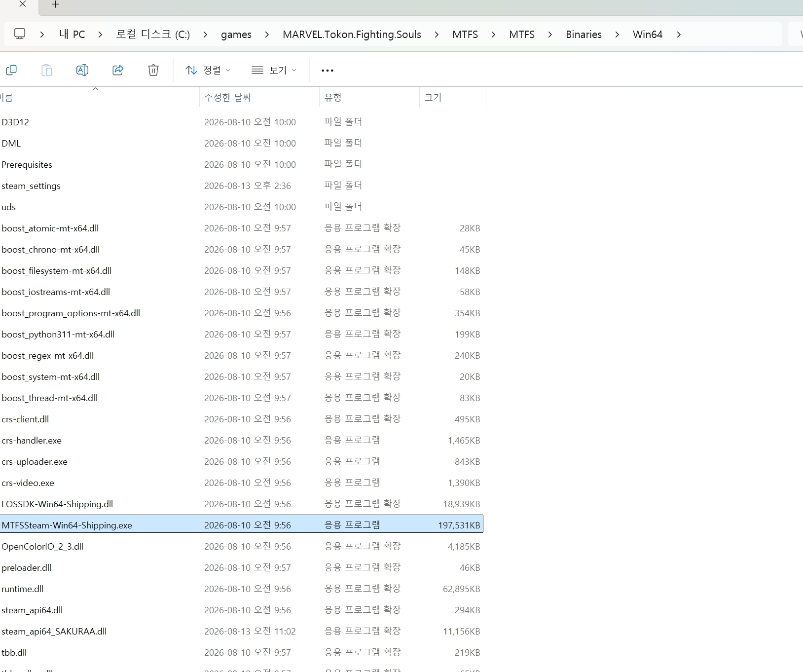This screenshot has height=672, width=803.
Task: Select the steam_settings folder
Action: [242, 186]
